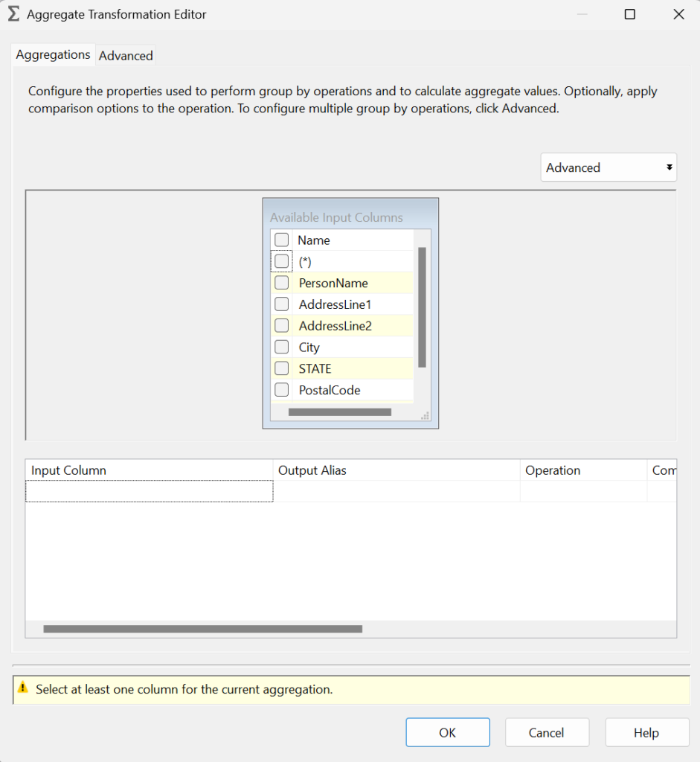Image resolution: width=700 pixels, height=762 pixels.
Task: Switch to the Advanced tab
Action: tap(126, 56)
